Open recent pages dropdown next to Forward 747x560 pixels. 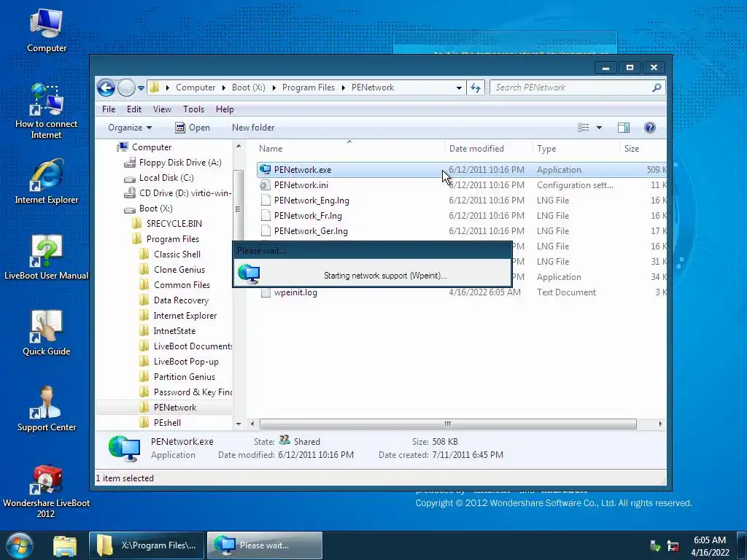pos(141,88)
